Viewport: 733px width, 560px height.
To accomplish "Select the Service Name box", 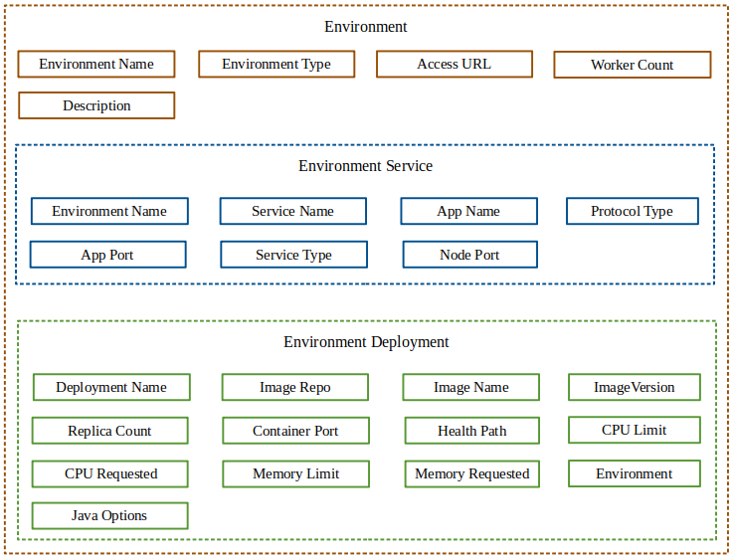I will 292,211.
